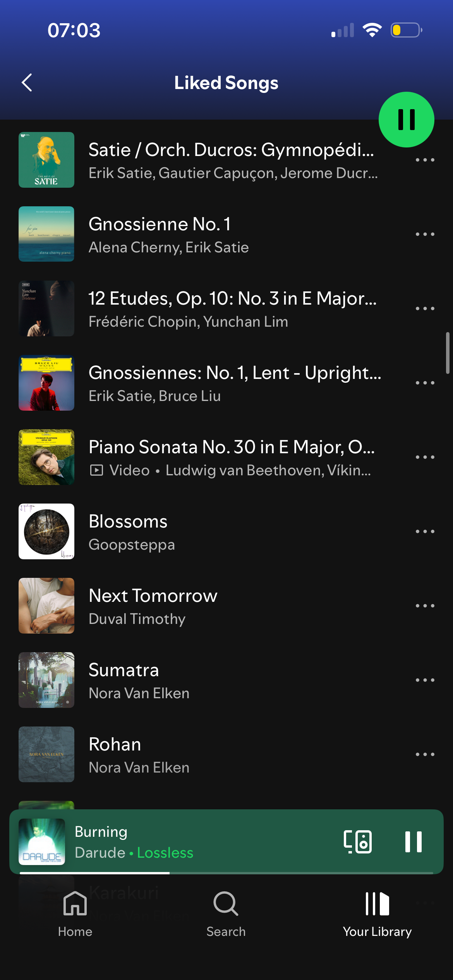Open more options for Sumatra
Screen dimensions: 453x980
pyautogui.click(x=425, y=680)
